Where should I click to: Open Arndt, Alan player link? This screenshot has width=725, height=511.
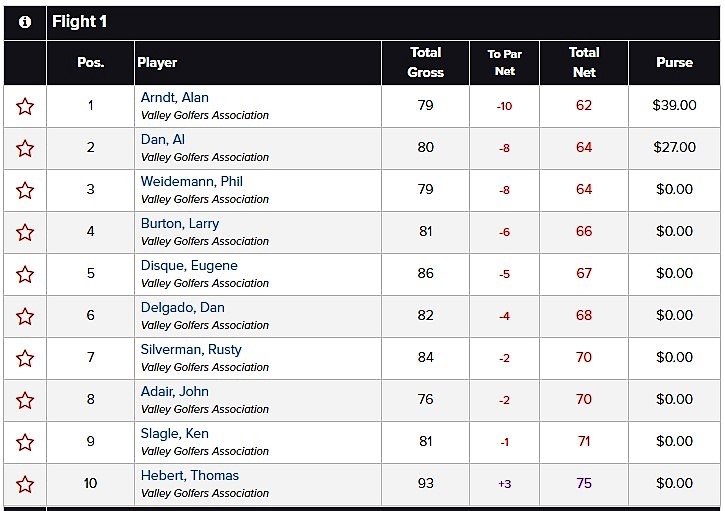175,98
